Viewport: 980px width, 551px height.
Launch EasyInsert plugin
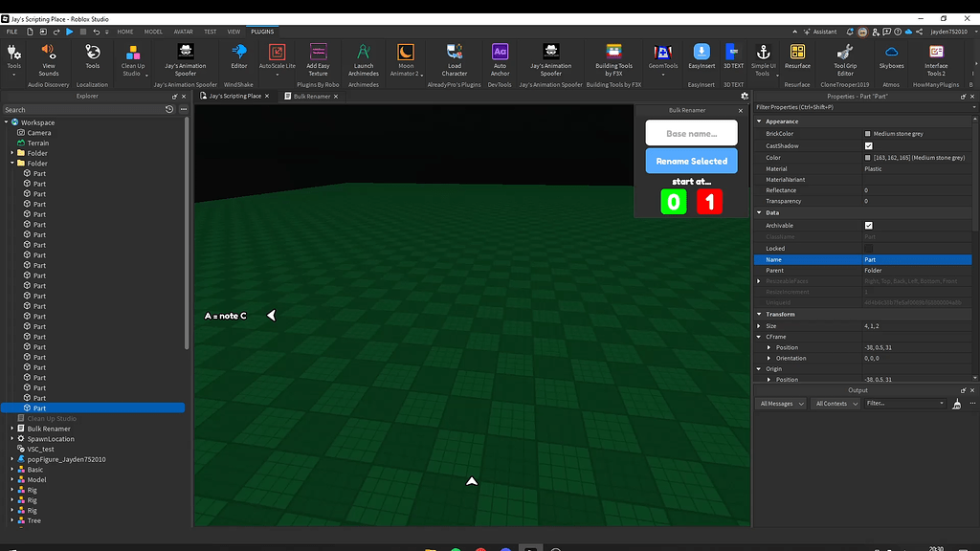(x=702, y=56)
